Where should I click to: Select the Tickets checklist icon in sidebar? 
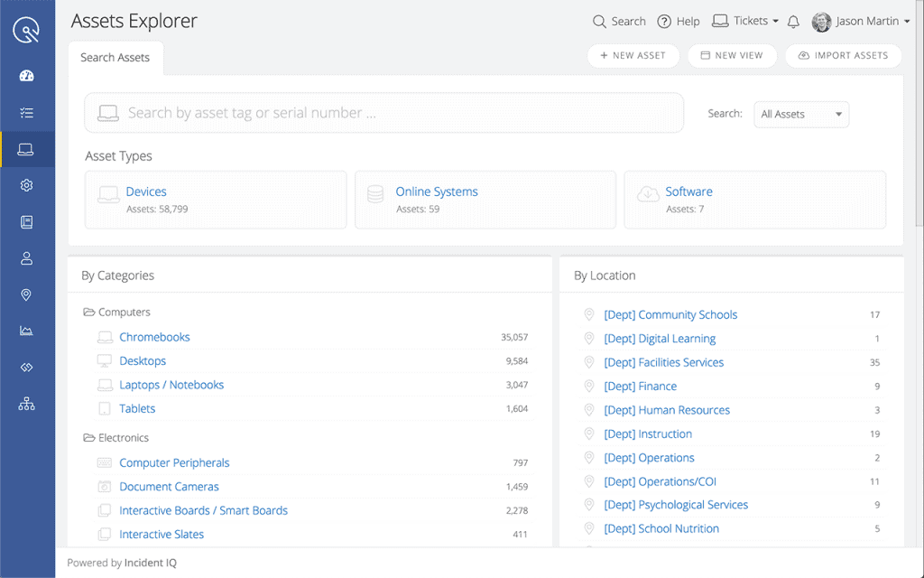(28, 112)
